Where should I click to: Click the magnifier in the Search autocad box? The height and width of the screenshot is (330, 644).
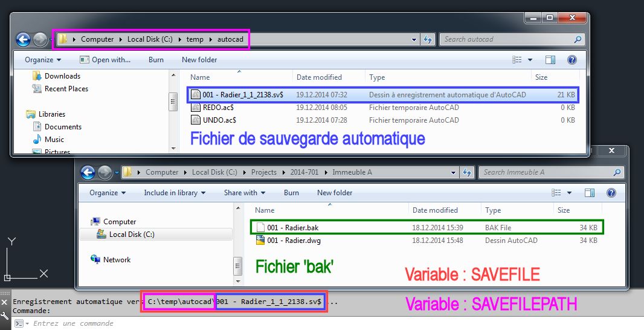(x=578, y=39)
